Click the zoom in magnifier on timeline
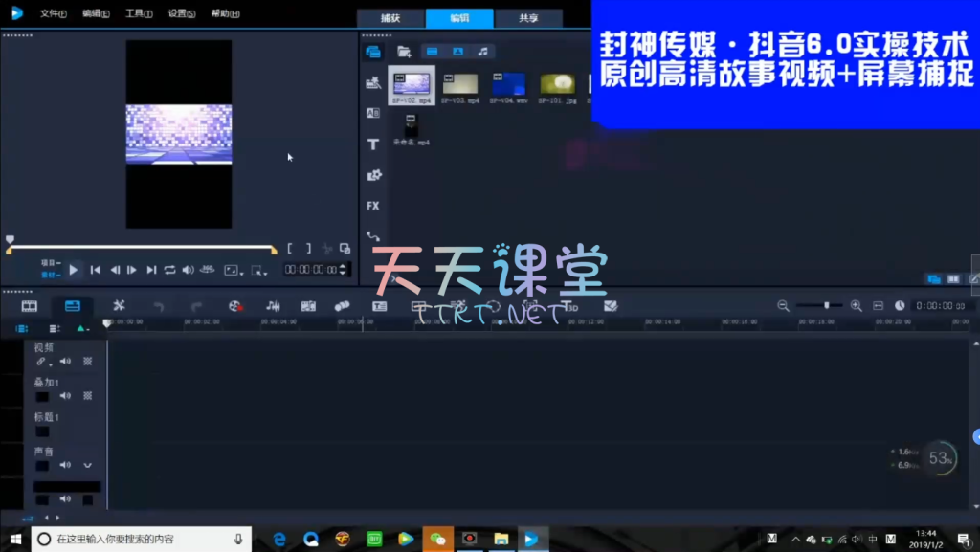 [x=856, y=306]
